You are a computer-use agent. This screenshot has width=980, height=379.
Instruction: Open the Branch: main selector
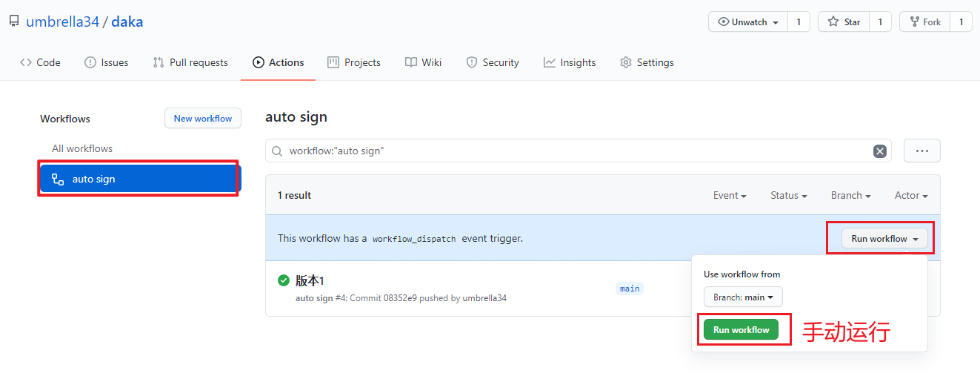pyautogui.click(x=743, y=297)
